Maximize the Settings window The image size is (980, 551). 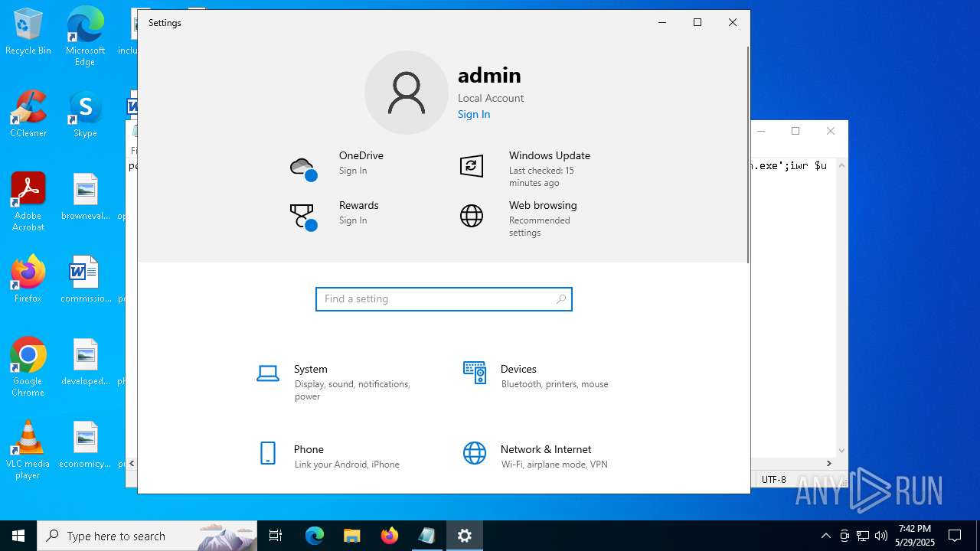tap(697, 22)
